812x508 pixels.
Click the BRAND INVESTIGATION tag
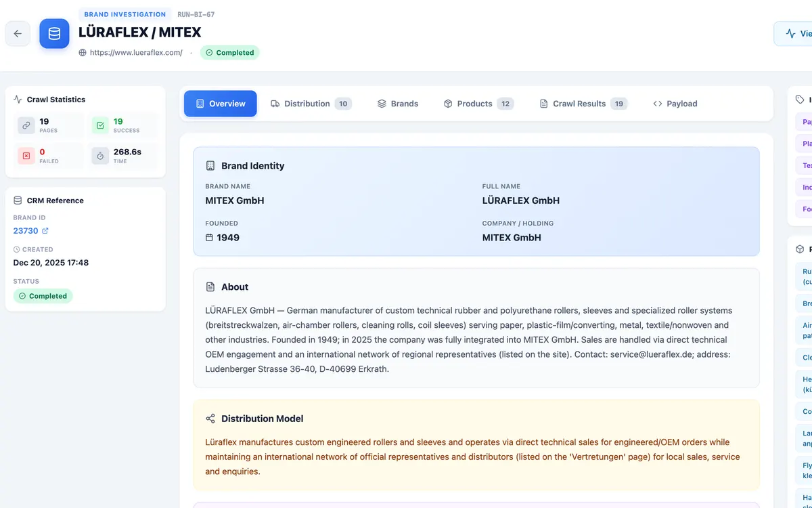click(x=125, y=14)
